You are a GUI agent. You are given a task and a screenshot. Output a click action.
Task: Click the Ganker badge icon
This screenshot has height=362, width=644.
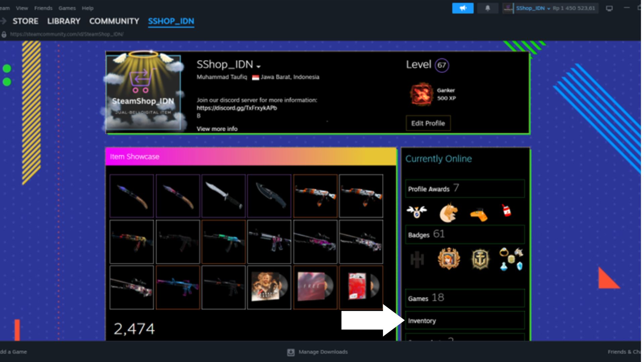[421, 94]
